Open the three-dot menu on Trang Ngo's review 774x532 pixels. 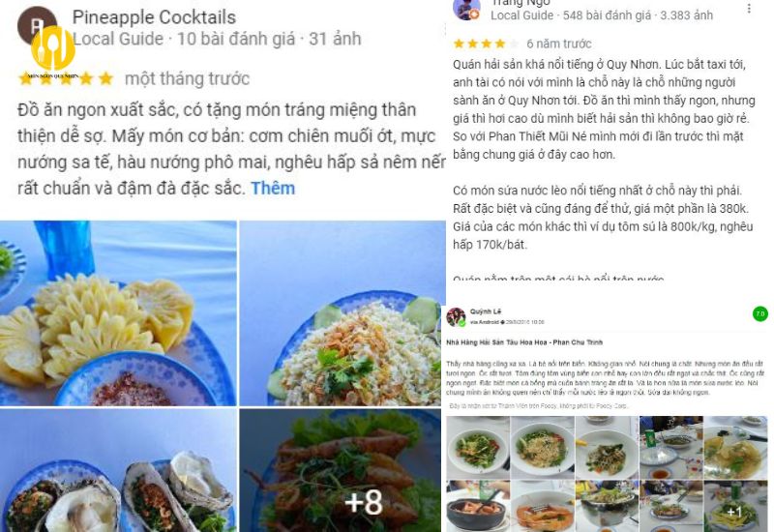[749, 9]
